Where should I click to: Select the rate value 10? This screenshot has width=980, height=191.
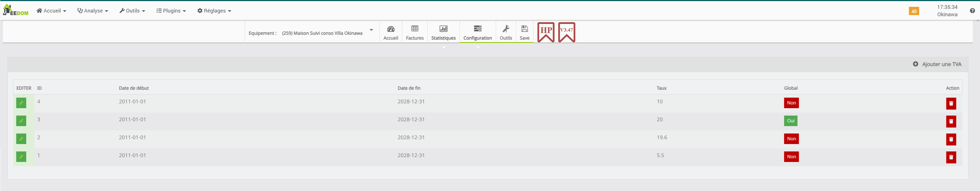click(x=660, y=102)
